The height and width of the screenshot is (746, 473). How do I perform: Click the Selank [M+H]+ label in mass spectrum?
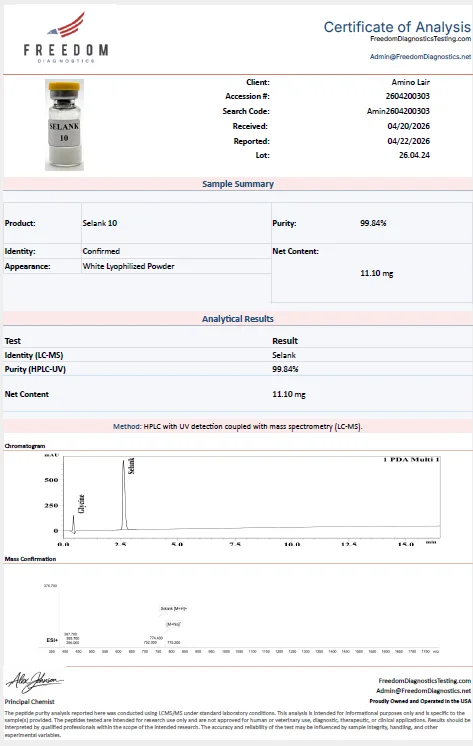coord(174,609)
